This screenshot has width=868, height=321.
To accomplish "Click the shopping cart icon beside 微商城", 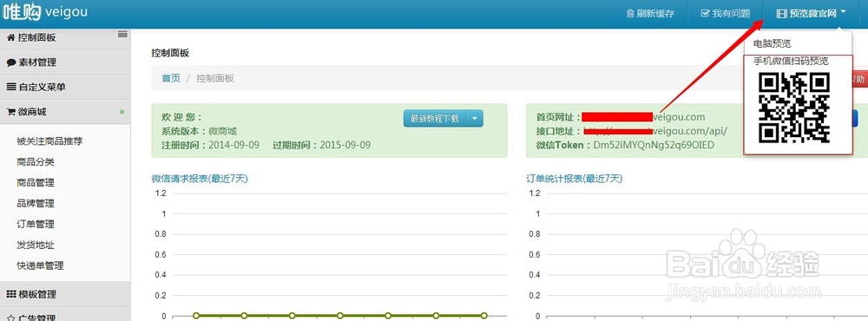I will coord(10,113).
